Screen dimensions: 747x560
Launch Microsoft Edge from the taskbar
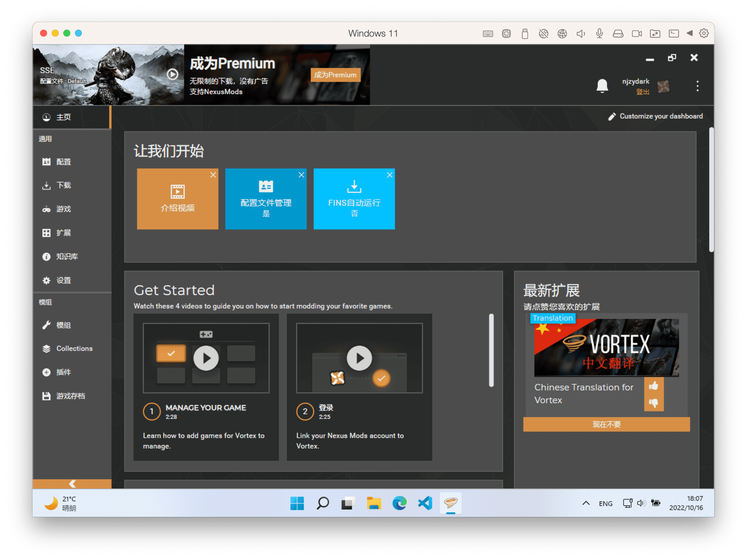[x=399, y=503]
